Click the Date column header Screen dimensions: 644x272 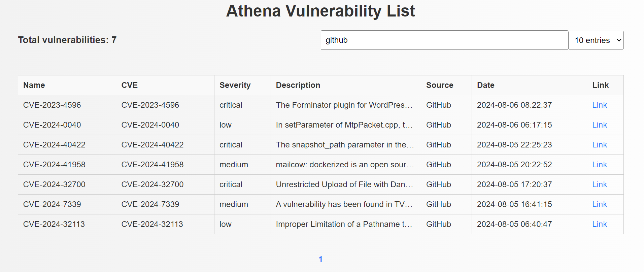point(485,85)
